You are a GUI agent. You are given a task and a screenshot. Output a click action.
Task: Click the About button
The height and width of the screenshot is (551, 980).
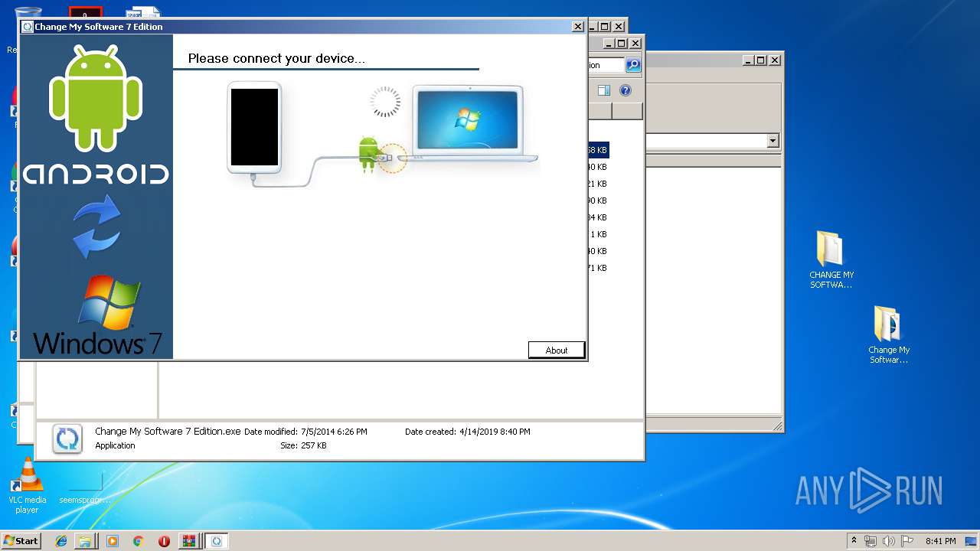(x=557, y=350)
